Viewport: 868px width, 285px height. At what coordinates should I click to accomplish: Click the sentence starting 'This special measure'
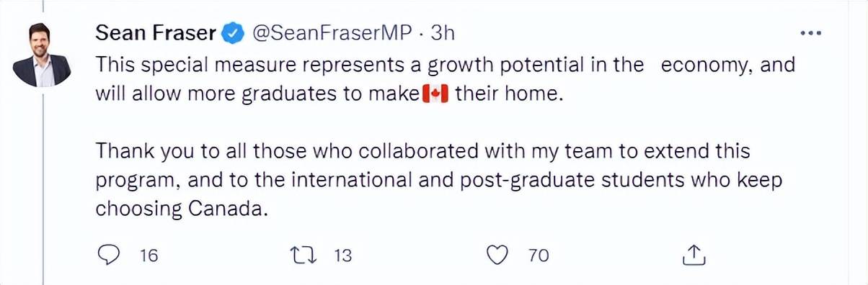coord(445,80)
